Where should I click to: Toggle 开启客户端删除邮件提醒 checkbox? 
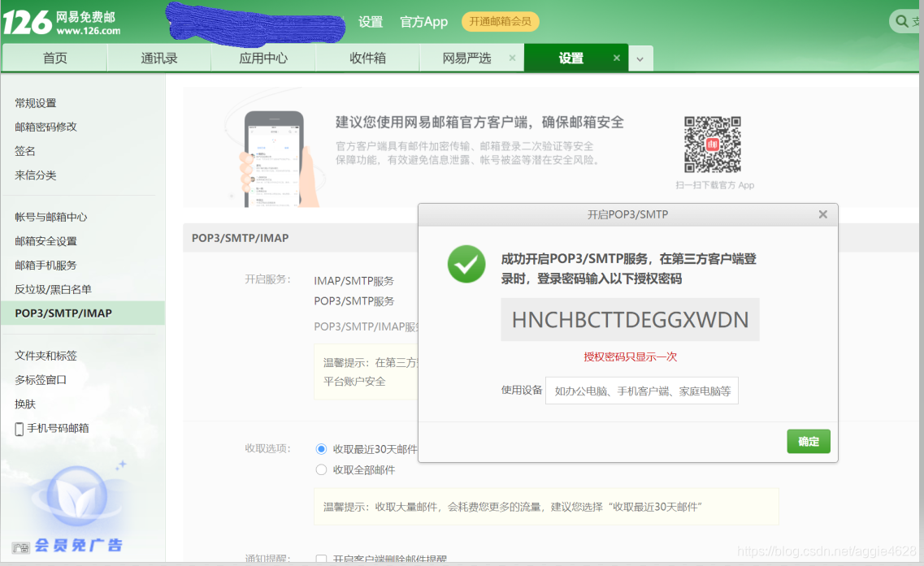[321, 559]
